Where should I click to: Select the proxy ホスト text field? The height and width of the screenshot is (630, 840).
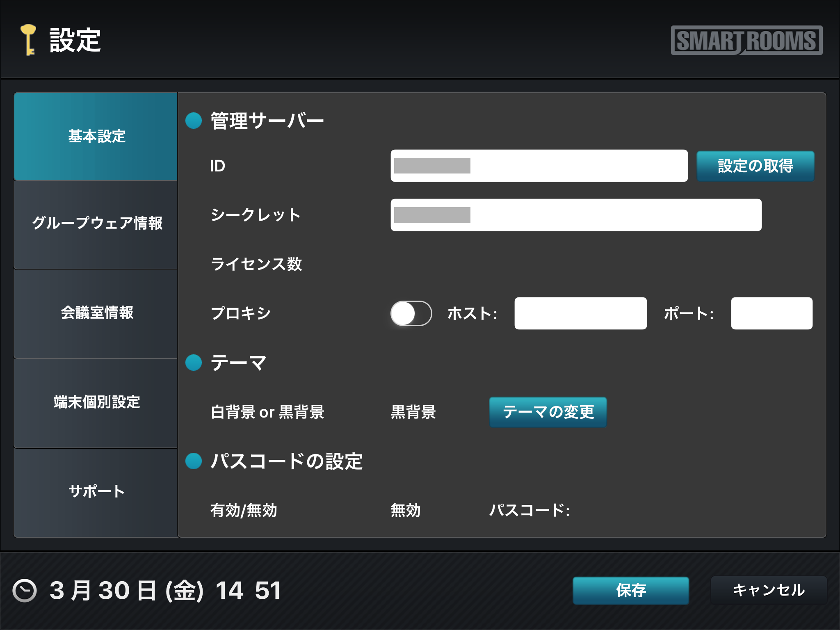(580, 313)
